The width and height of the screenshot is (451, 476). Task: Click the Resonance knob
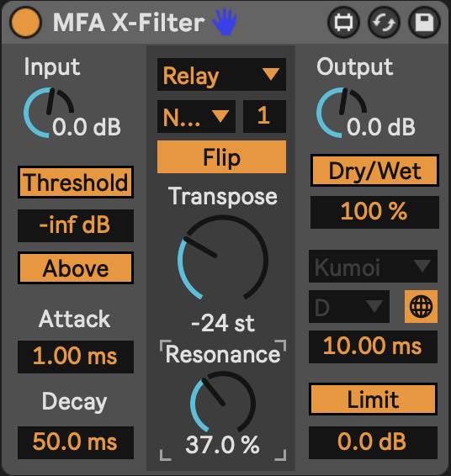(x=223, y=403)
